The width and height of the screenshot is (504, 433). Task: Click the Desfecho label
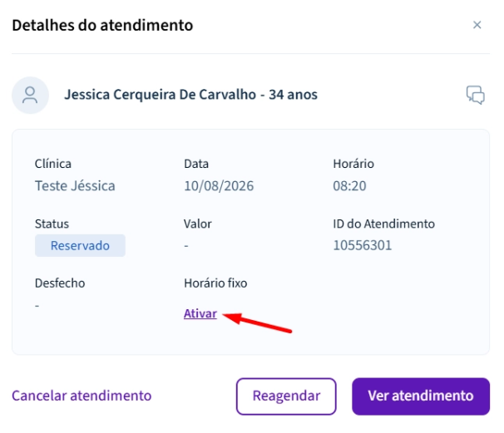point(60,283)
